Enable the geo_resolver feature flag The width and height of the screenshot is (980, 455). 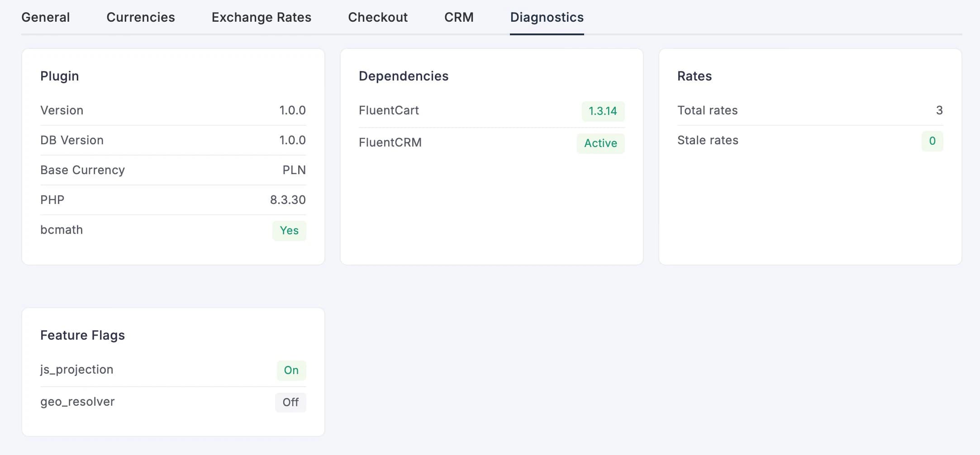click(290, 402)
